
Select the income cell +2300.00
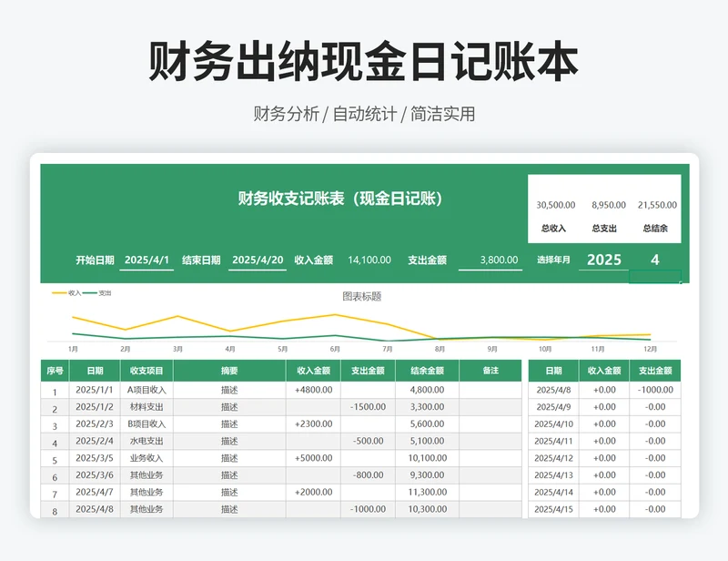[313, 423]
